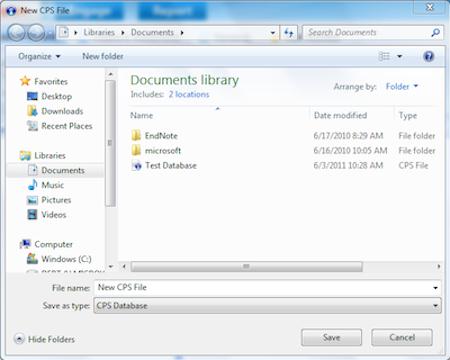Select the Favorites star icon
The image size is (450, 360).
[x=25, y=81]
